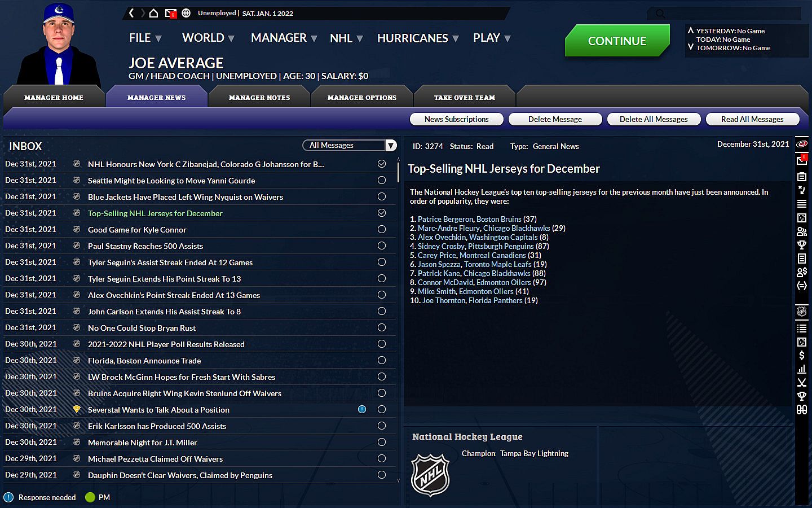Open the sidebar mail icon with alert badge
This screenshot has width=812, height=508.
(801, 160)
